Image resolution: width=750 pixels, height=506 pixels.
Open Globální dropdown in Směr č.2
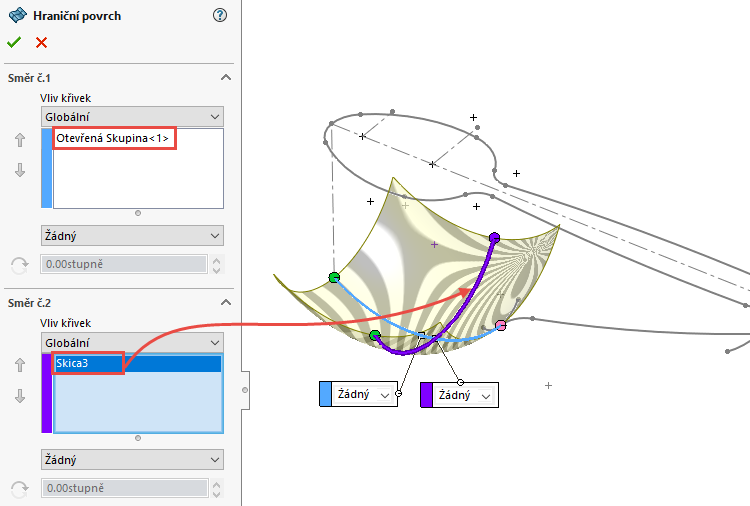pyautogui.click(x=132, y=343)
